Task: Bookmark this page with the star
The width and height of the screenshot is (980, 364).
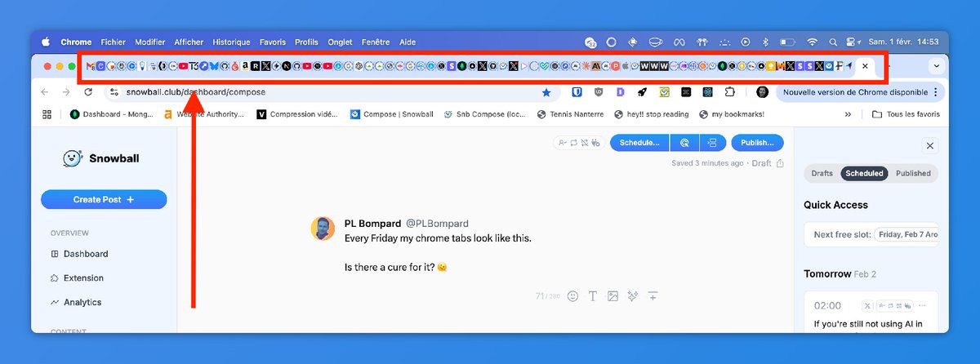Action: pyautogui.click(x=546, y=92)
